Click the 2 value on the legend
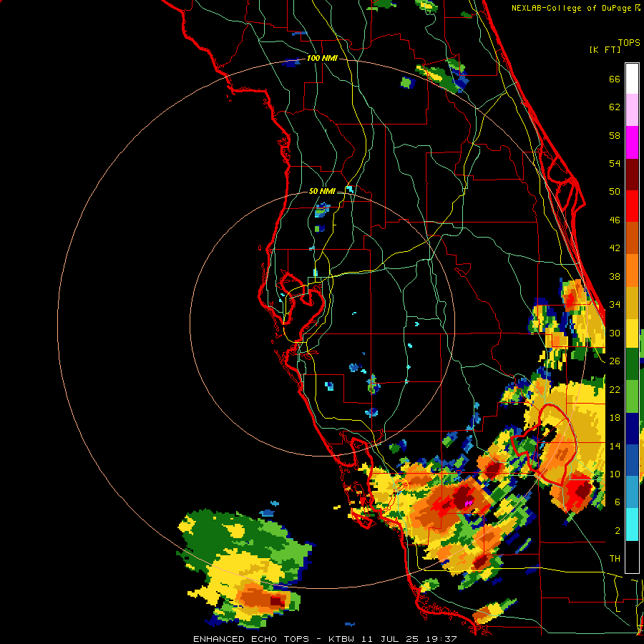This screenshot has height=644, width=644. pos(617,531)
